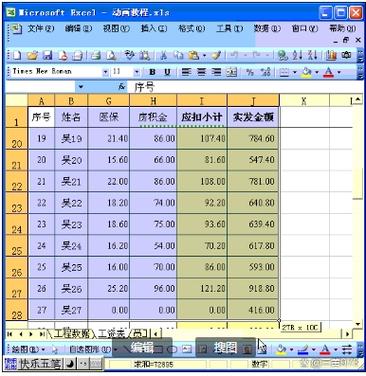Viewport: 366px width, 376px height.
Task: Open the 插入 menu
Action: pos(154,29)
